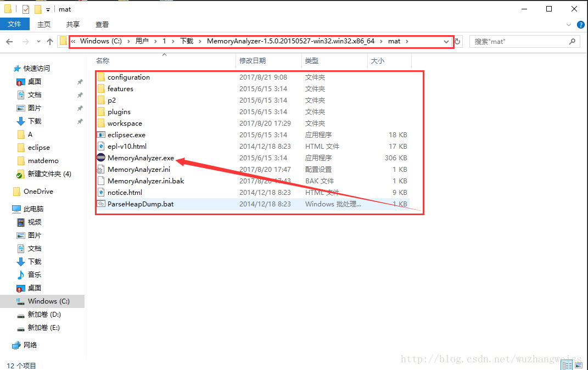Select the MemoryAnalyzer.ini.bak file icon

pyautogui.click(x=100, y=181)
